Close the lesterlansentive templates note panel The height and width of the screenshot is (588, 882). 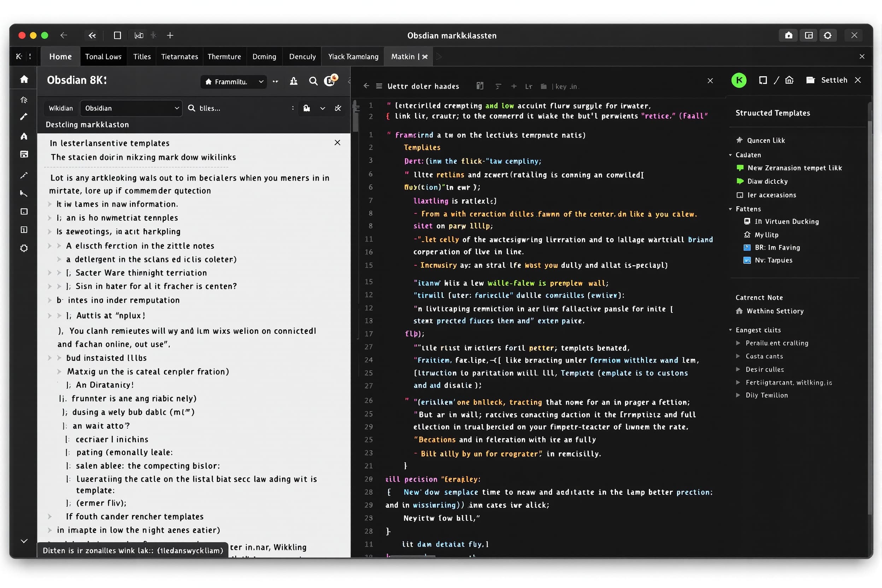[337, 142]
